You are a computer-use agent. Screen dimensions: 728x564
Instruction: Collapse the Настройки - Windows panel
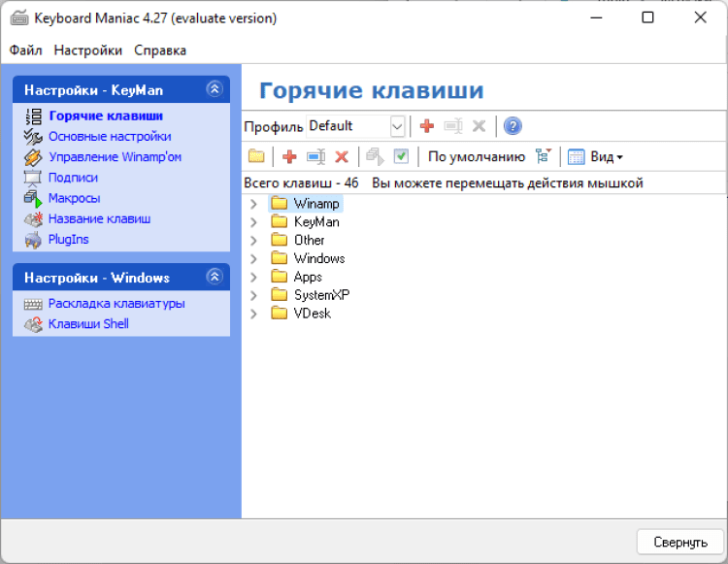[215, 277]
